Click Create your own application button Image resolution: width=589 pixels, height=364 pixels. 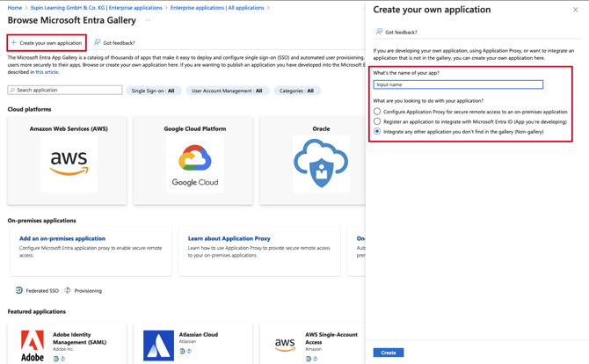point(47,43)
